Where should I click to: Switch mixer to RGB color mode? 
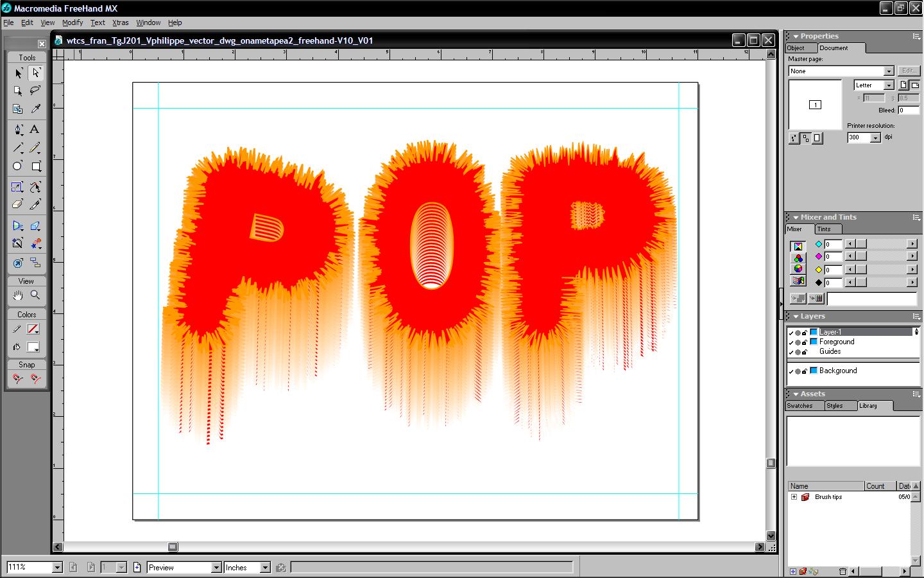[798, 258]
